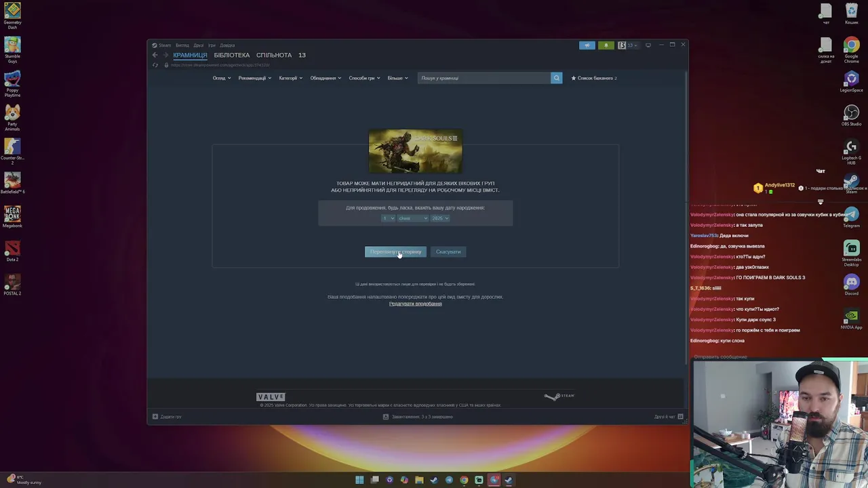
Task: Open Poppy Playtime desktop icon
Action: tap(12, 83)
